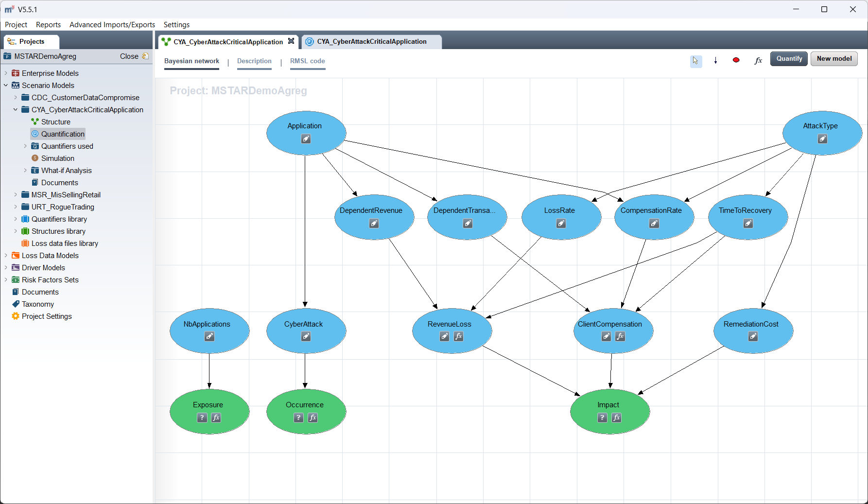Viewport: 868px width, 504px height.
Task: Click the New model button
Action: (x=834, y=59)
